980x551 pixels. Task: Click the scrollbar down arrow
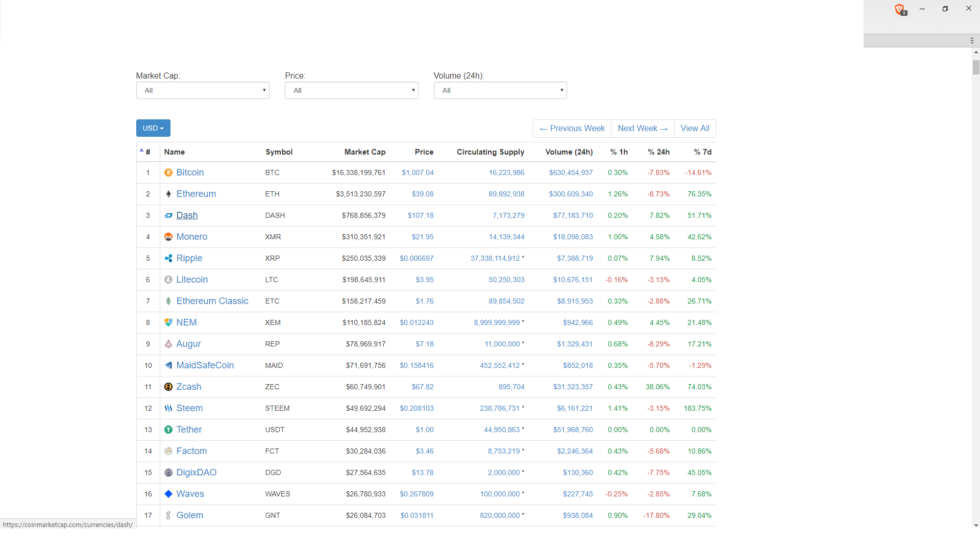(976, 525)
